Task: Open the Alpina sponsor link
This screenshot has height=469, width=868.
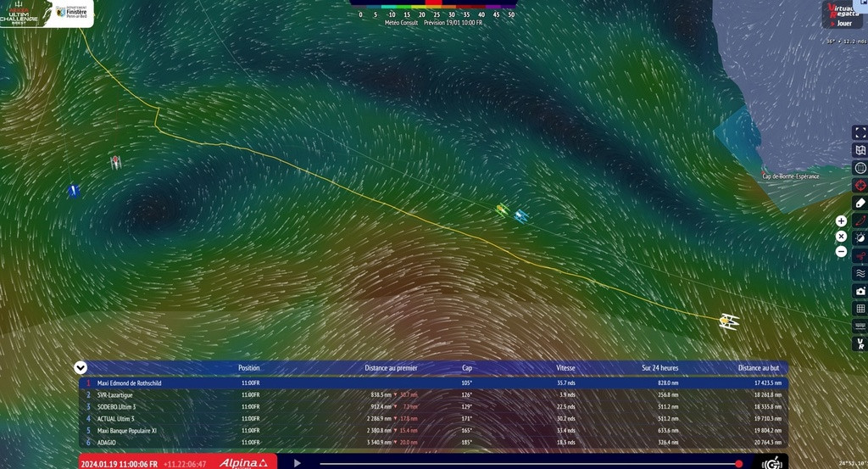Action: (244, 463)
